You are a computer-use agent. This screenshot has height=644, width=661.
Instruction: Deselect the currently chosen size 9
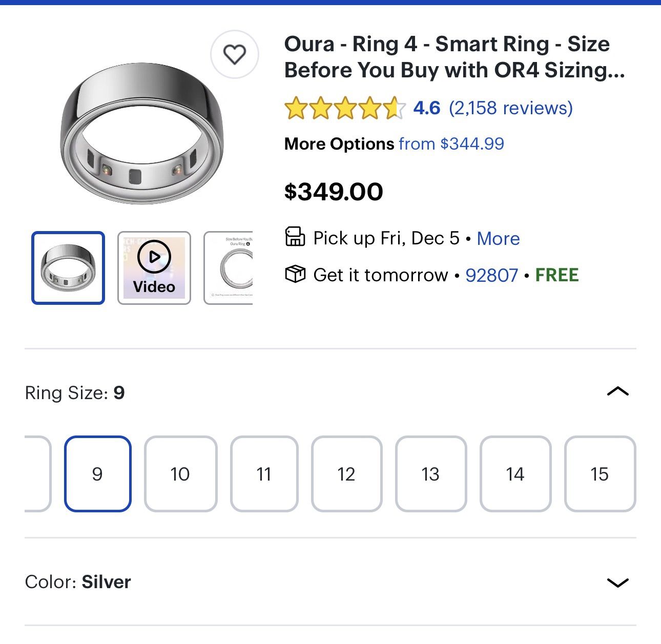click(98, 474)
